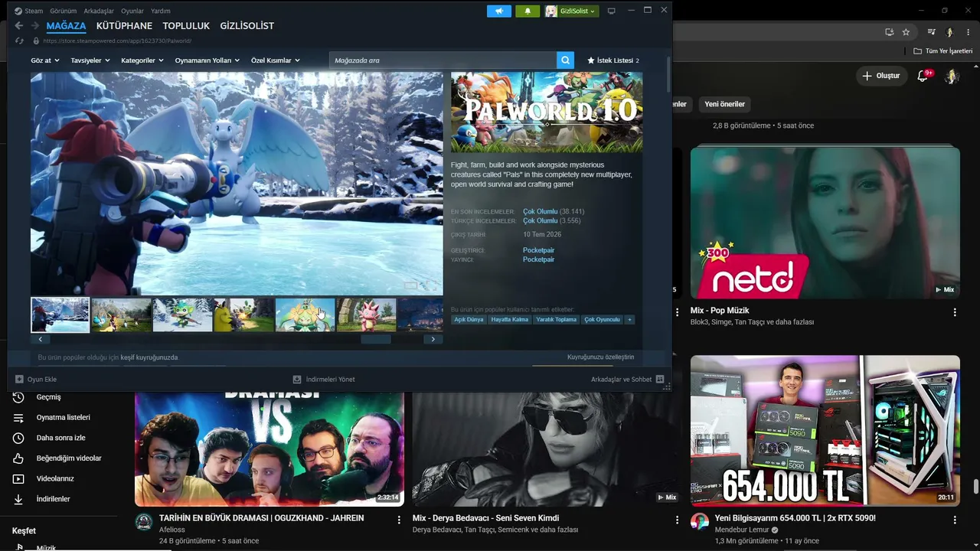Screen dimensions: 980x551
Task: Open the Arkadaşlar menu
Action: click(99, 11)
